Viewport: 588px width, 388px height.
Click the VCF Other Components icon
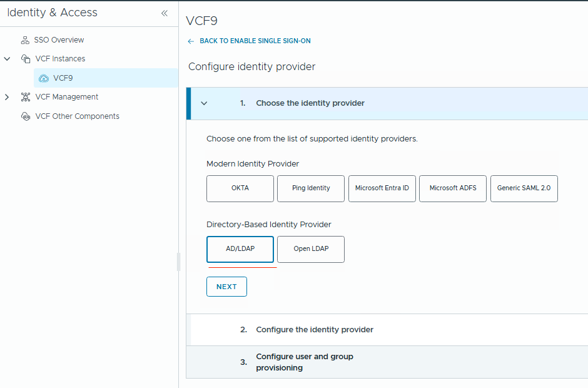pos(25,116)
